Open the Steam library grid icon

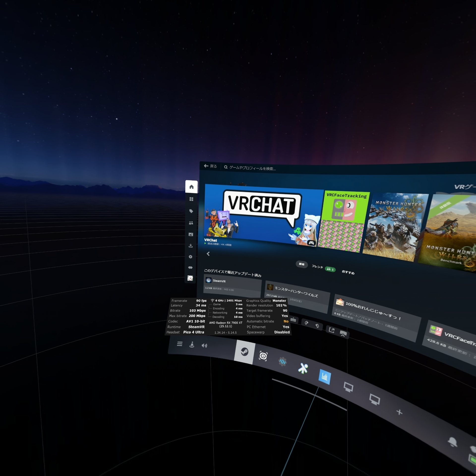point(191,199)
